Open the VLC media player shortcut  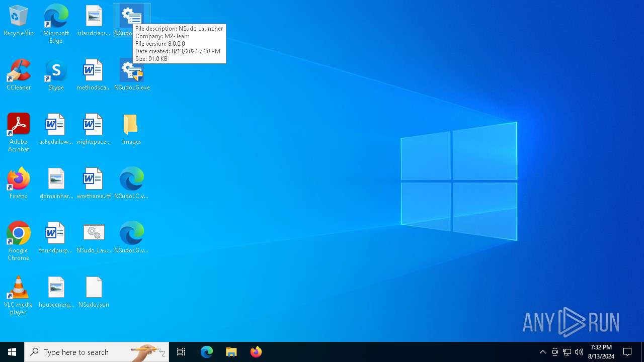(x=19, y=296)
